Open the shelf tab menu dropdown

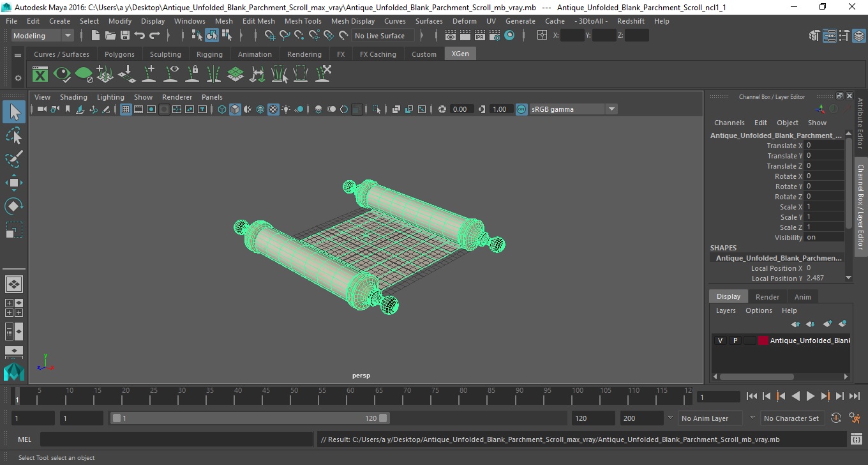point(18,55)
